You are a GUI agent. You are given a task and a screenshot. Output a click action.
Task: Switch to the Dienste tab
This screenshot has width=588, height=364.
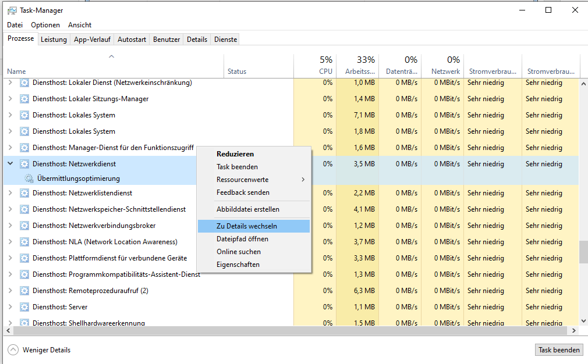pos(226,40)
